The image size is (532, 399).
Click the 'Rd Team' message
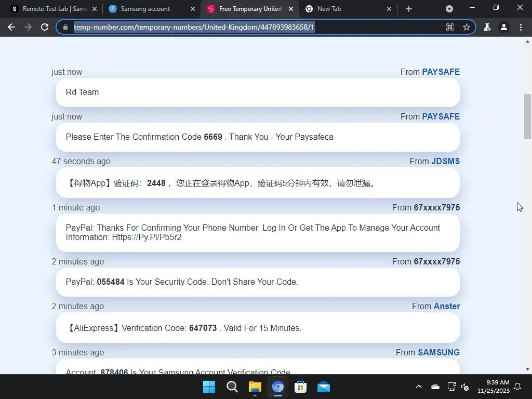(258, 92)
